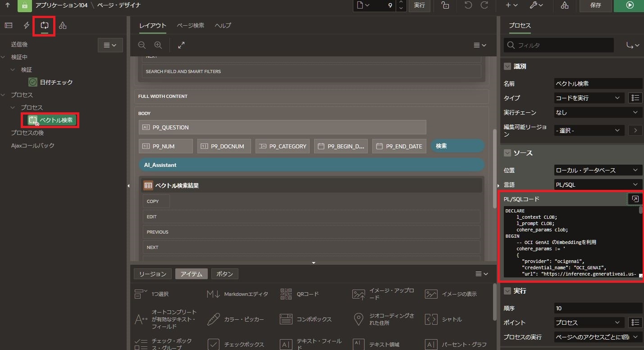The image size is (644, 350).
Task: Open the Page Shared Components tab icon
Action: tap(63, 25)
